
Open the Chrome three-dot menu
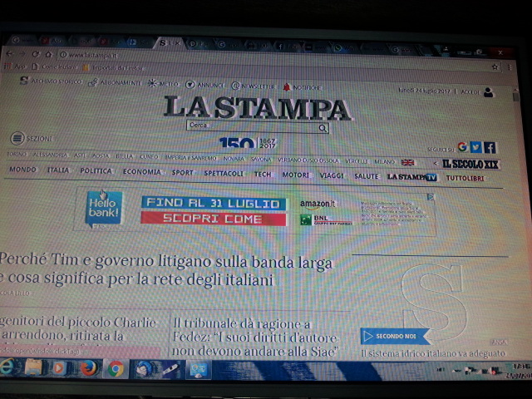pos(509,67)
